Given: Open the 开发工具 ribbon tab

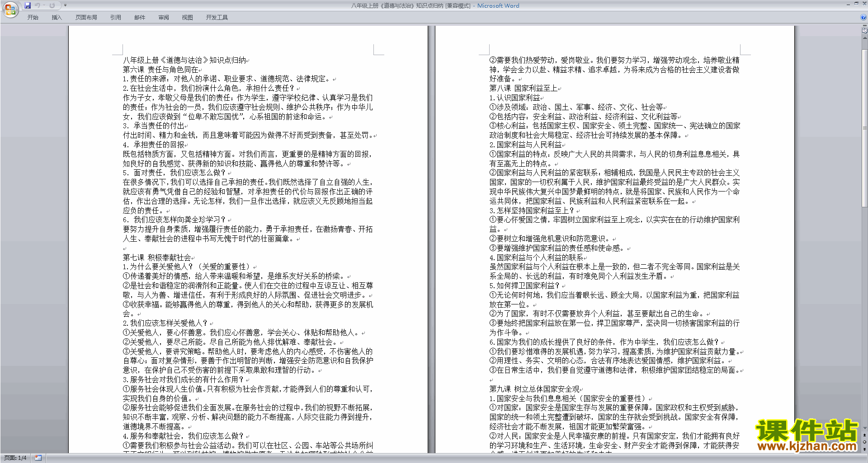Looking at the screenshot, I should click(x=217, y=18).
